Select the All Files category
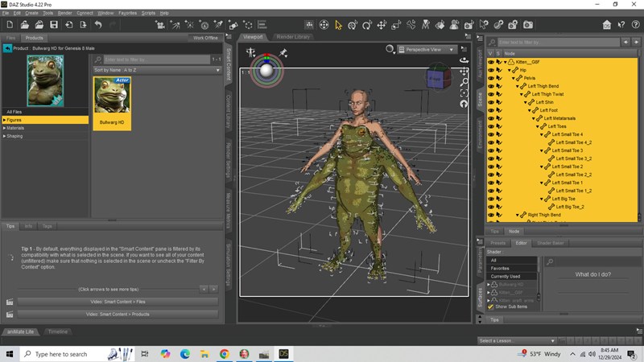This screenshot has width=644, height=362. coord(44,112)
